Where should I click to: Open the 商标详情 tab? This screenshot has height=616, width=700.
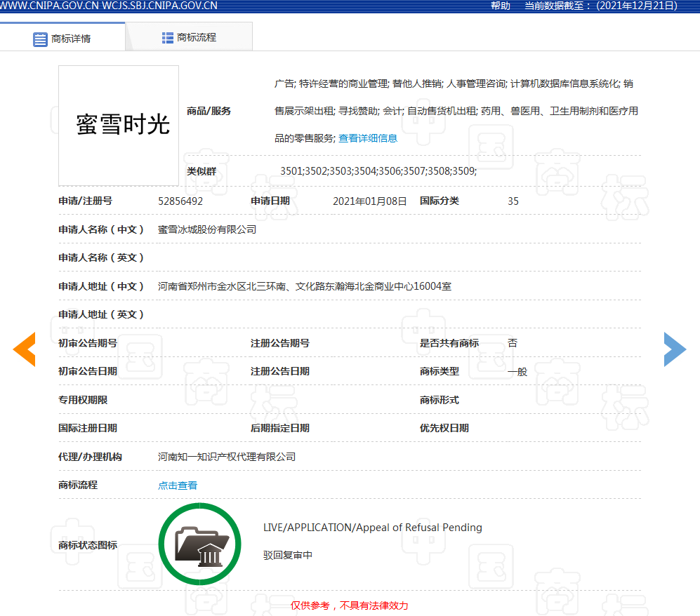[x=62, y=39]
